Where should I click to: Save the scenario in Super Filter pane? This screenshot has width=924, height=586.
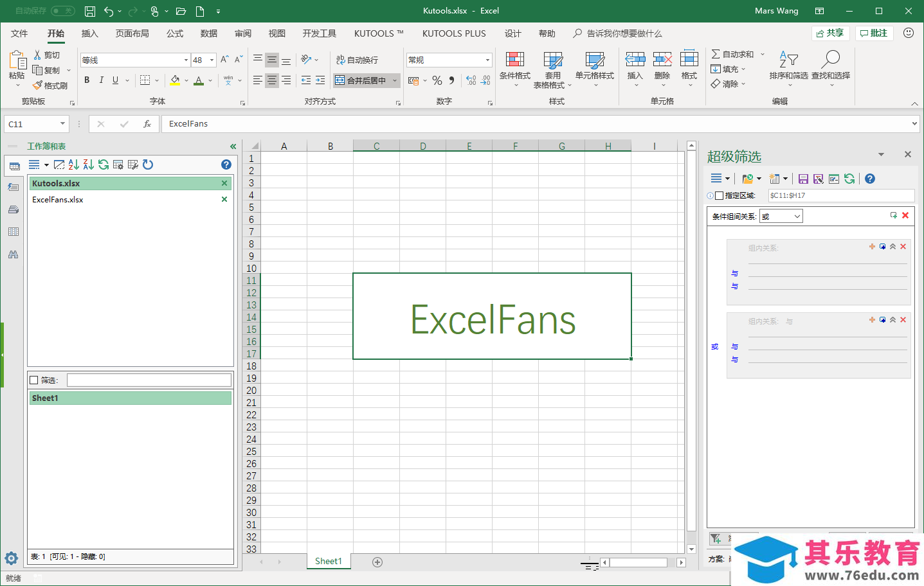pos(803,179)
